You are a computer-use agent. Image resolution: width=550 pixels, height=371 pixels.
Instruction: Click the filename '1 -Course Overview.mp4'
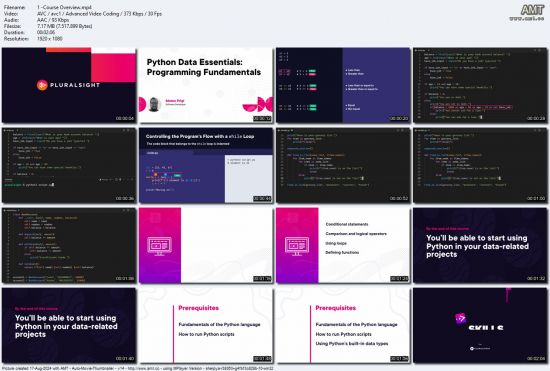pyautogui.click(x=64, y=7)
